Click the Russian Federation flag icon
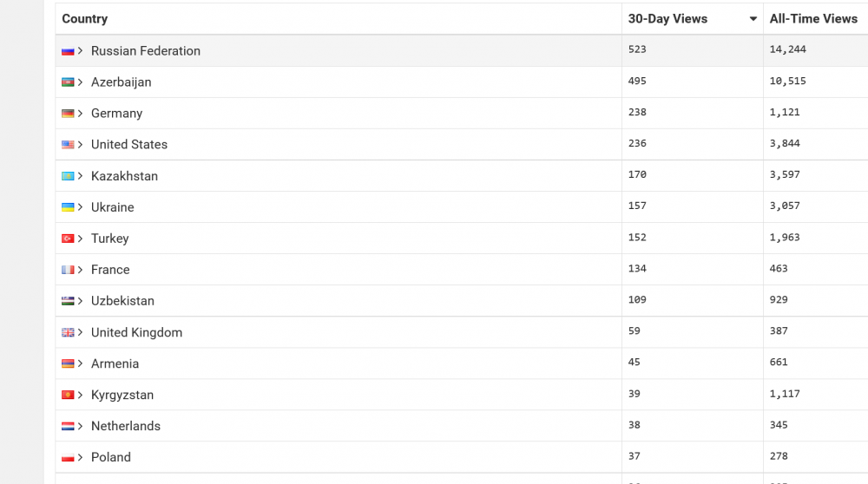Viewport: 868px width, 484px height. pyautogui.click(x=68, y=51)
